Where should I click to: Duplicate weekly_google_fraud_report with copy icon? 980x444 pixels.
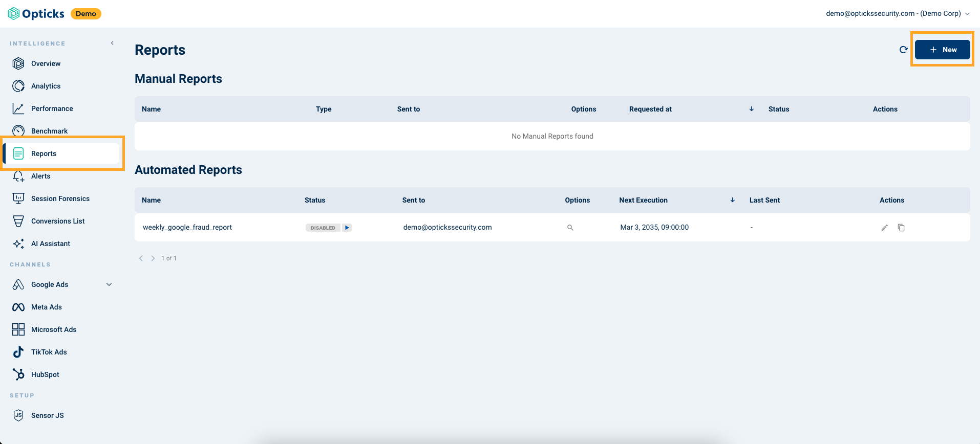coord(901,228)
